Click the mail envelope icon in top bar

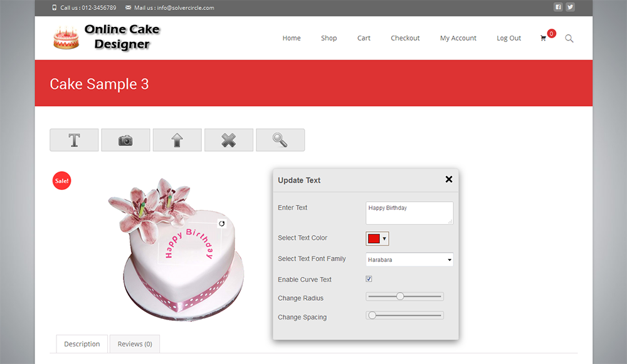click(128, 8)
